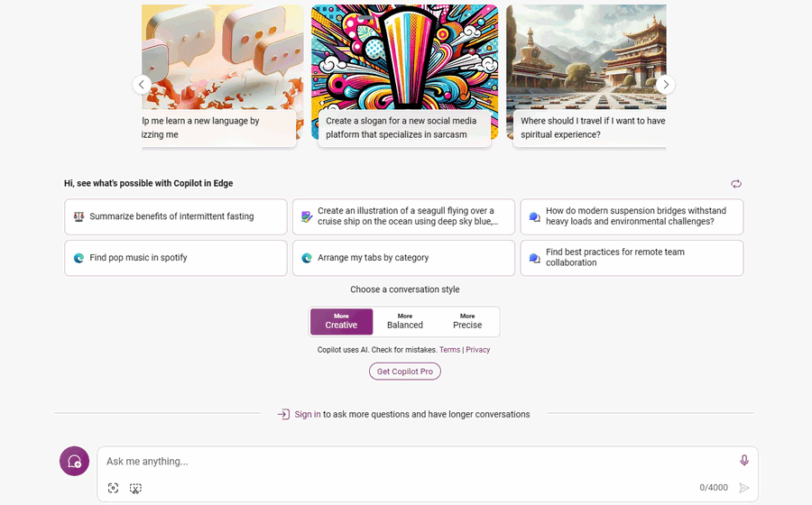
Task: Click the chat icon beside suspension bridges
Action: coord(534,216)
